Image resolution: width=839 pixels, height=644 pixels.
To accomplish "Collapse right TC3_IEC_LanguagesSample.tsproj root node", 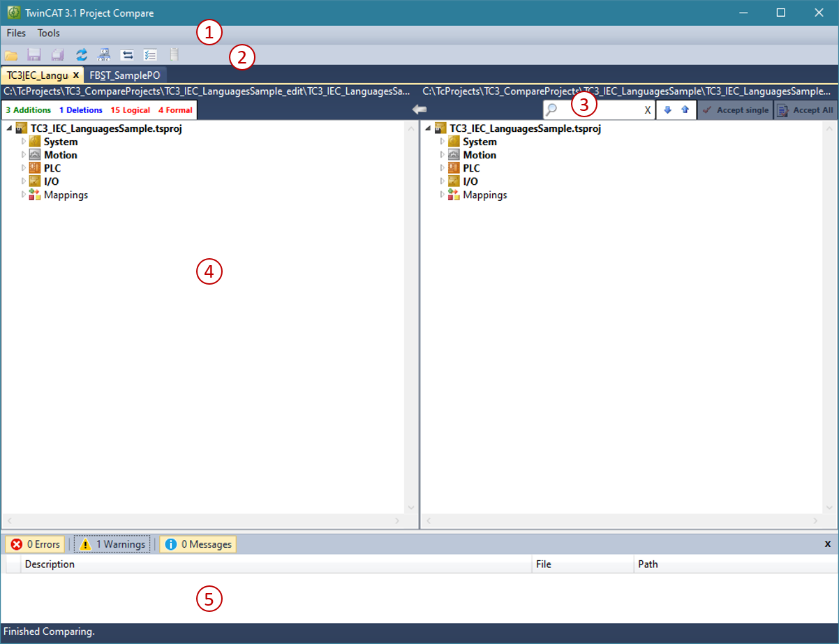I will (428, 128).
